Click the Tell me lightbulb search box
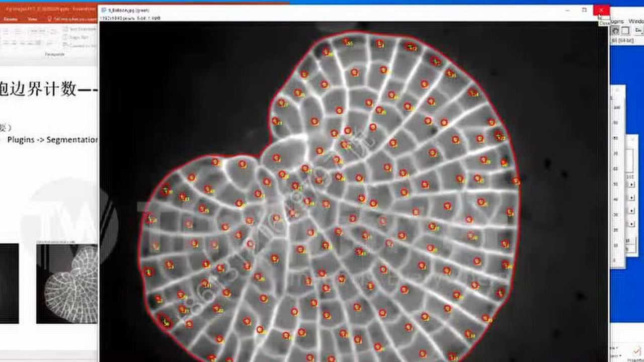 [x=70, y=19]
